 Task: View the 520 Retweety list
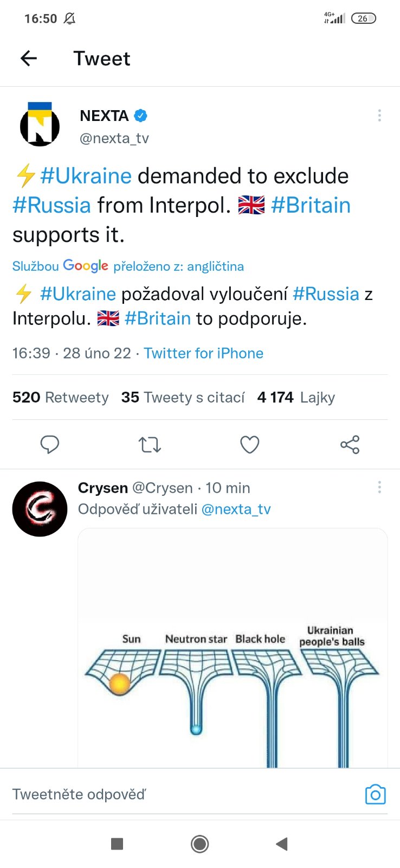60,398
